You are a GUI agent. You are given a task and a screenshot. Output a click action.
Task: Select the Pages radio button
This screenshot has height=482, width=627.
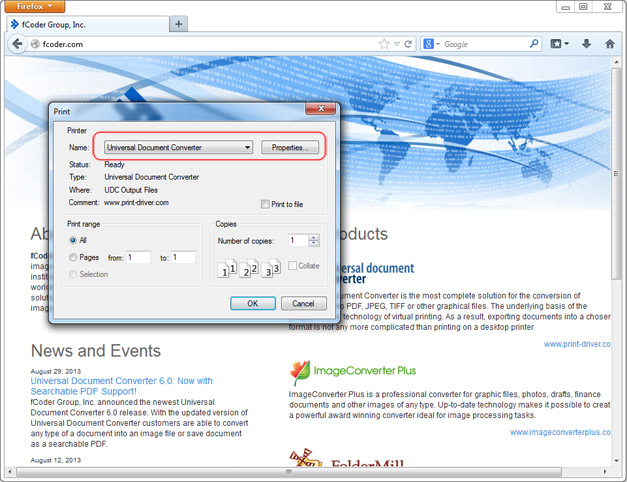(73, 257)
